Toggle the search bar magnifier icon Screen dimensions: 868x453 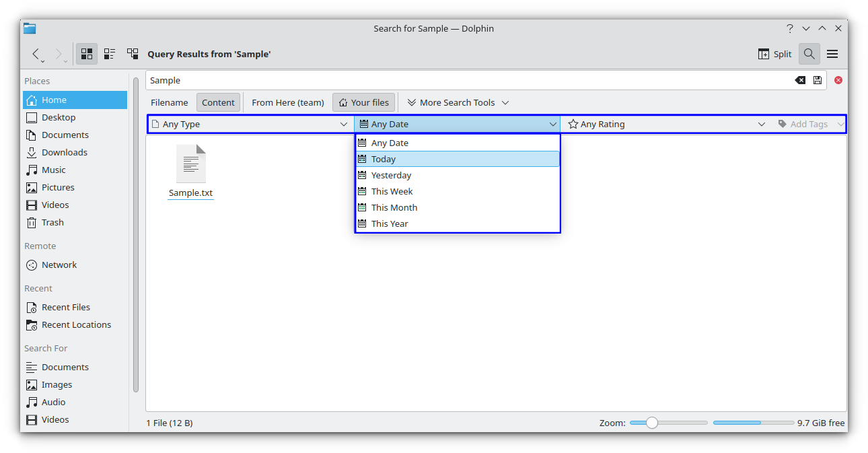pos(809,54)
